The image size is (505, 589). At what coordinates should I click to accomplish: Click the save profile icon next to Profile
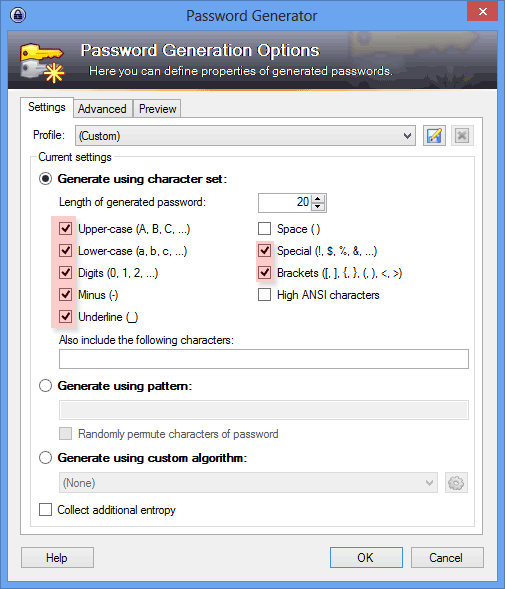[434, 136]
